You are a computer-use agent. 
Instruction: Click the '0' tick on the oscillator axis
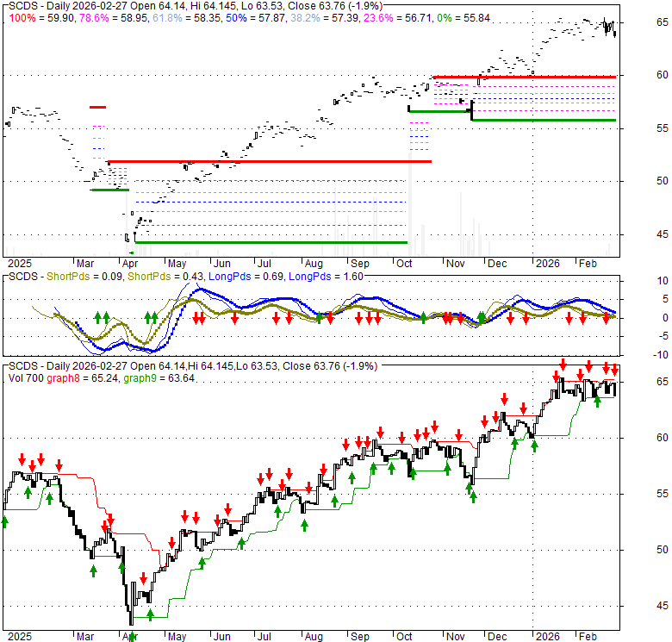665,318
